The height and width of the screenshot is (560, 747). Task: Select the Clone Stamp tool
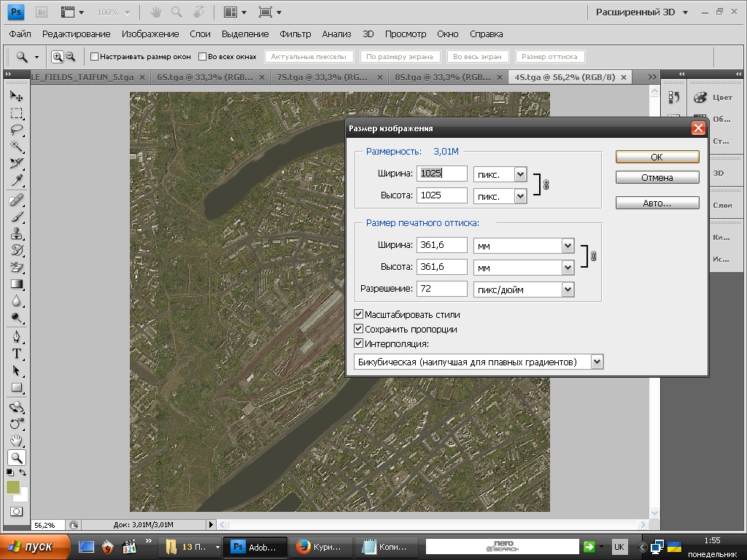[x=17, y=233]
